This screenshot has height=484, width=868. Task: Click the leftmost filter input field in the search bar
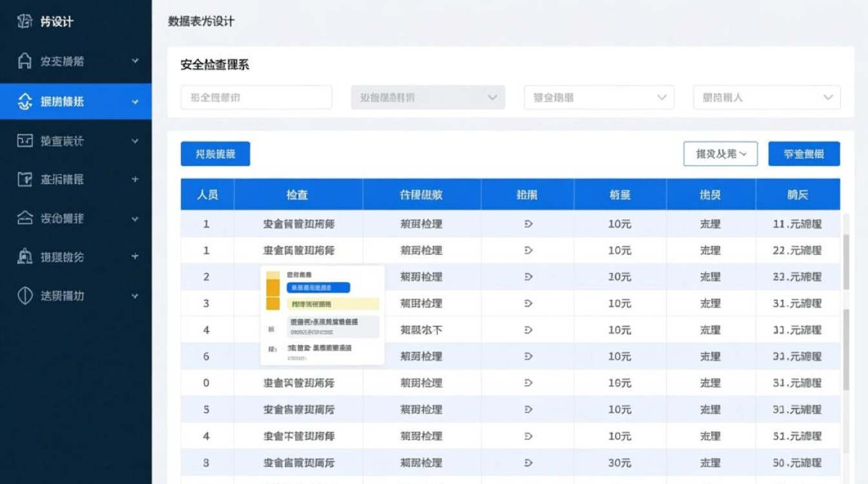coord(256,97)
